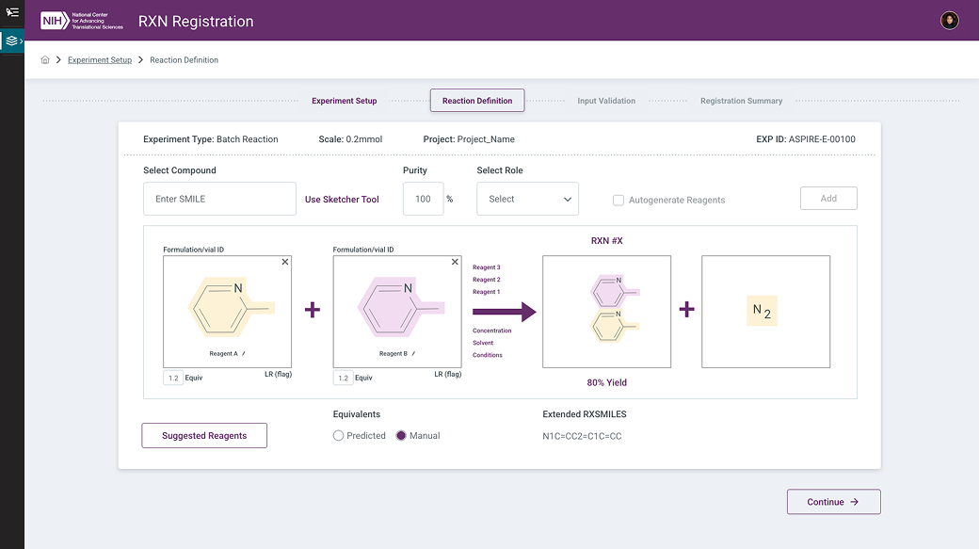Switch to the Input Validation step
Screen dimensions: 980x549
tap(606, 101)
